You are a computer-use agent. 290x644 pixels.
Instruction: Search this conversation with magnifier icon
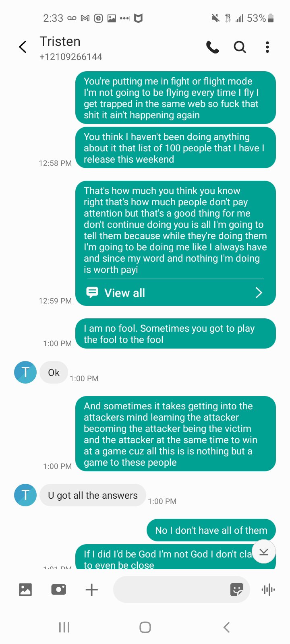coord(240,47)
